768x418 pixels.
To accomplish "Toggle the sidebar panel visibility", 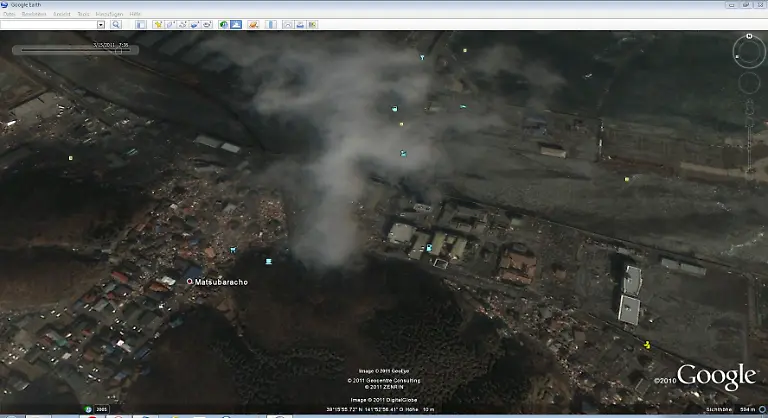I will 141,24.
